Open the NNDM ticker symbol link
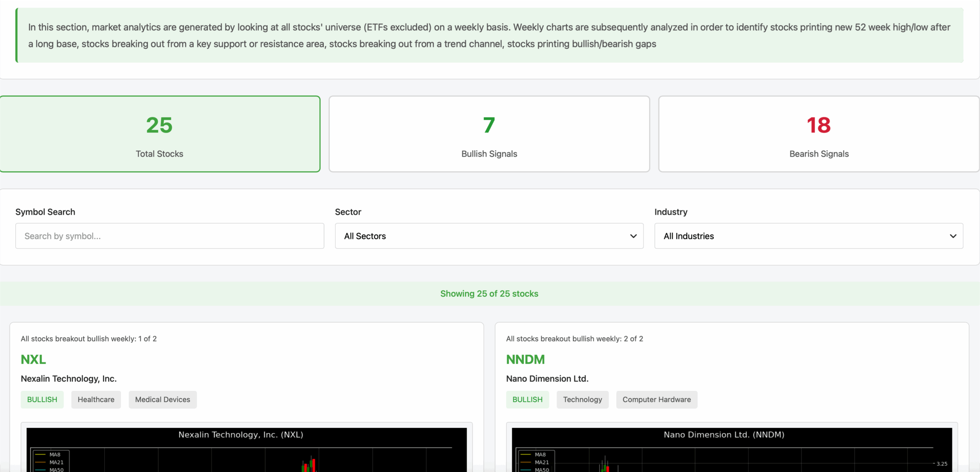The image size is (980, 472). click(525, 359)
